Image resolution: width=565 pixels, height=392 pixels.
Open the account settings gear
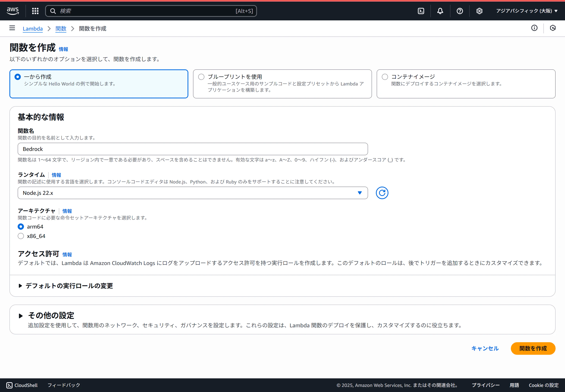(x=479, y=11)
